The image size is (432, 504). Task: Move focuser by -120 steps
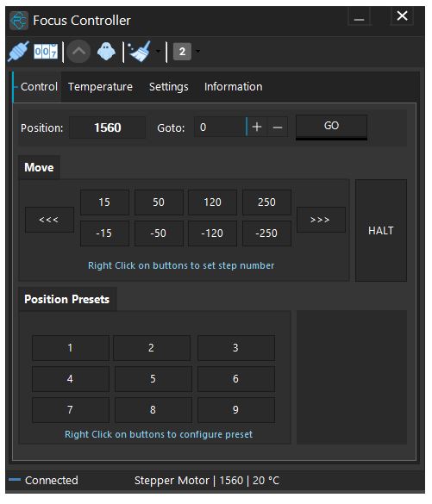(x=212, y=233)
